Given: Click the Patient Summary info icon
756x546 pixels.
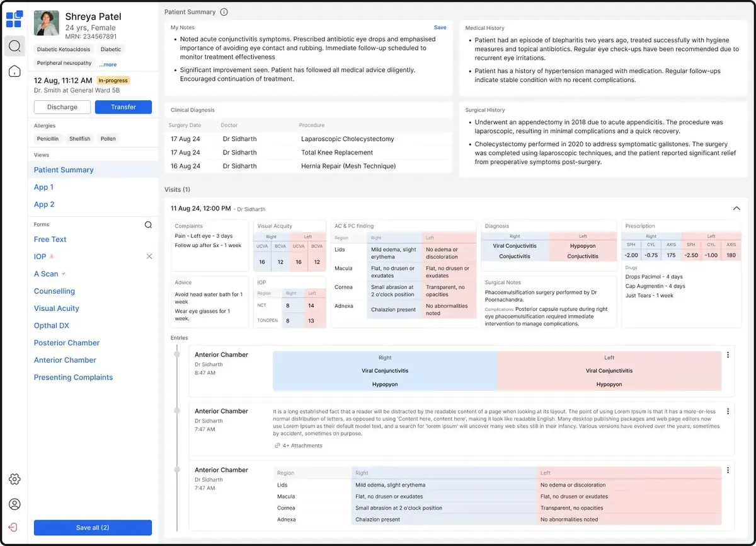Looking at the screenshot, I should [224, 12].
